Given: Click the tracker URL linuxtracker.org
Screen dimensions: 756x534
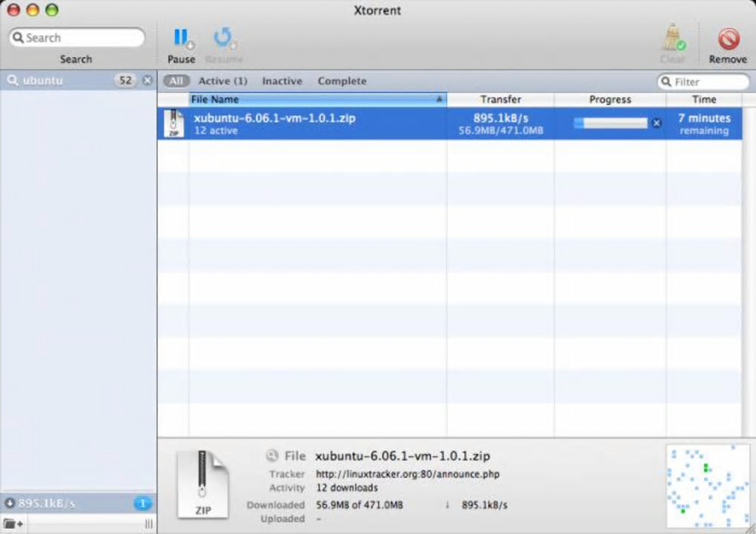Looking at the screenshot, I should point(408,474).
